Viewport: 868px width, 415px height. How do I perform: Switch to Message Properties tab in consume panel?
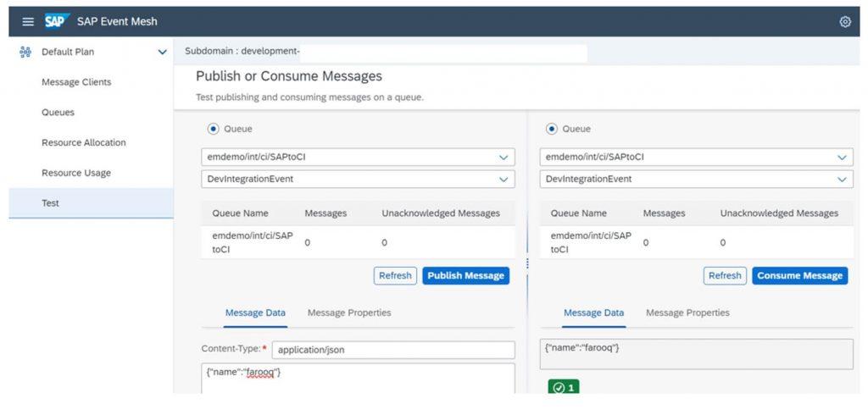(687, 313)
